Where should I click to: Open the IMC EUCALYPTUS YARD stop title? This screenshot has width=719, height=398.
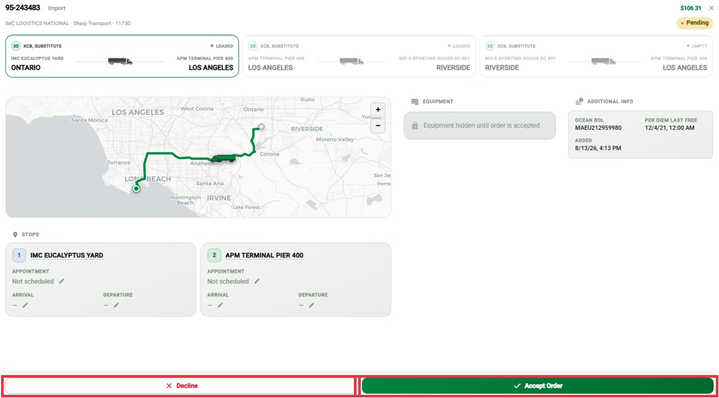click(67, 255)
